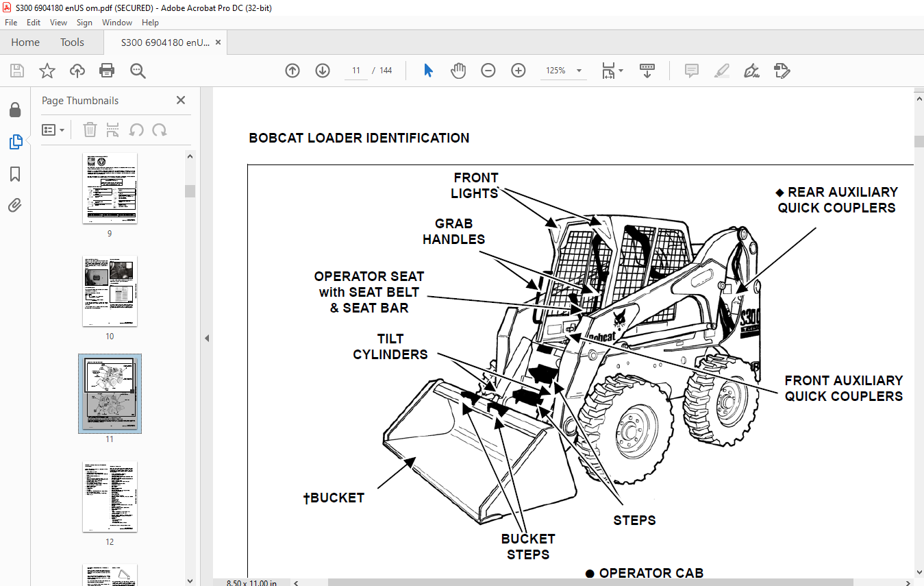The image size is (924, 586).
Task: Open the Bookmarks panel icon
Action: (x=15, y=174)
